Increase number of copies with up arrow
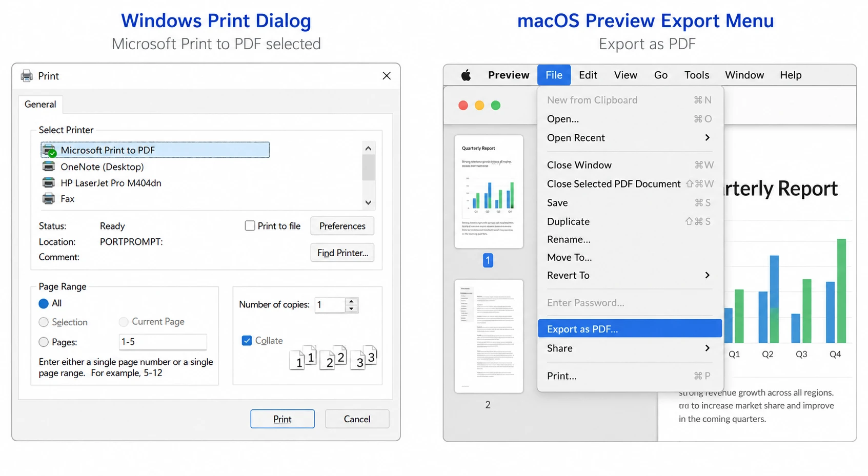The image size is (868, 476). click(351, 301)
